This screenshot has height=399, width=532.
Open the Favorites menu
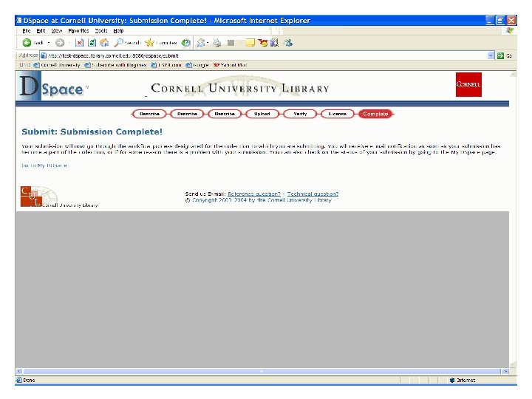[78, 30]
